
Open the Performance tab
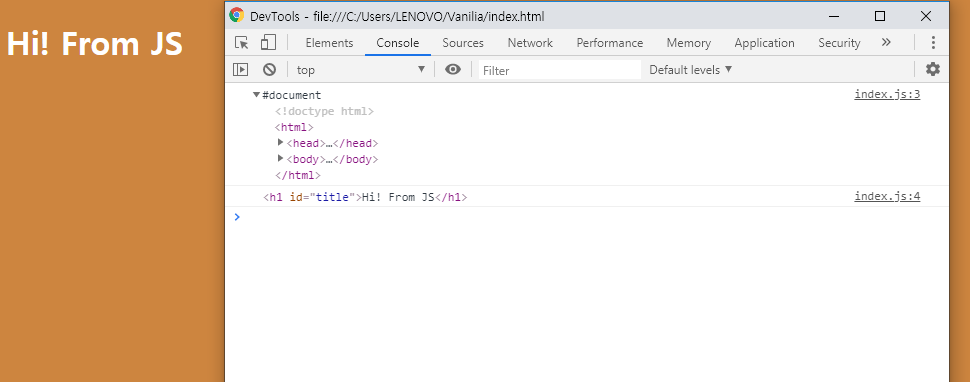pyautogui.click(x=610, y=43)
